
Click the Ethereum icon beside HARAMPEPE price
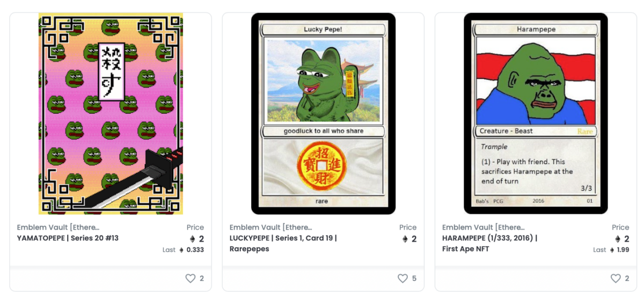(618, 239)
